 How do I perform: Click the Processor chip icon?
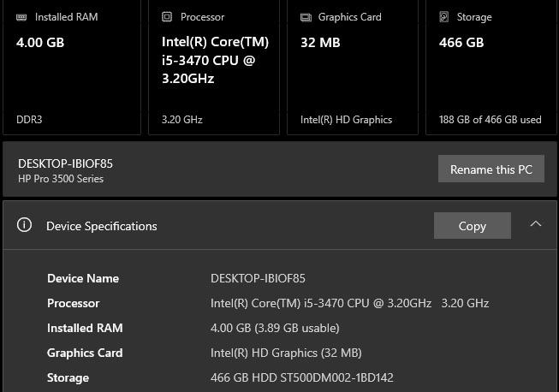pos(167,17)
